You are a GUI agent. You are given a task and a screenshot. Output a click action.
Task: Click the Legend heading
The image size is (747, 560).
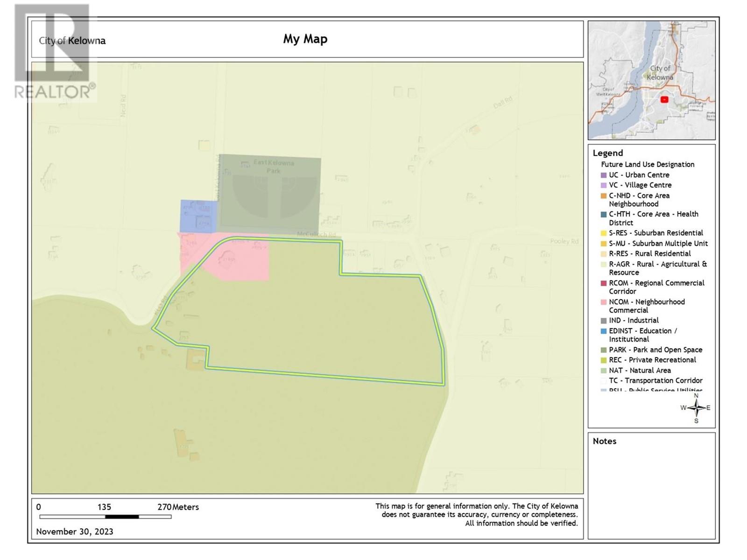pyautogui.click(x=608, y=153)
